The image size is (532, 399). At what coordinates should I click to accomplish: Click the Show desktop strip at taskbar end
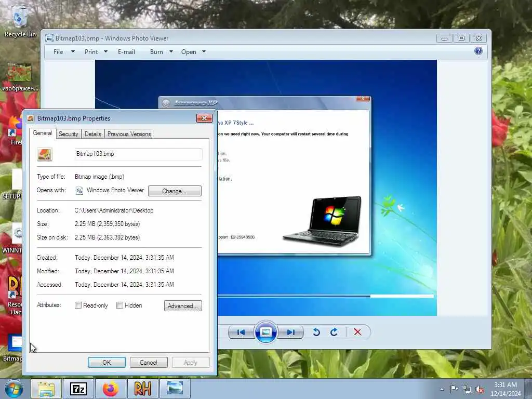528,389
